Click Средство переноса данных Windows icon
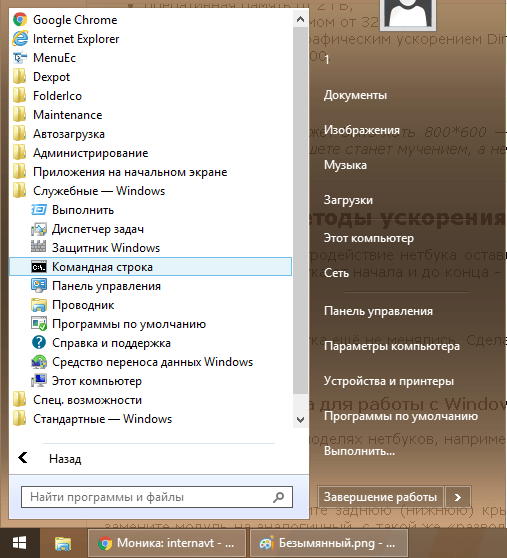507x558 pixels. 39,362
